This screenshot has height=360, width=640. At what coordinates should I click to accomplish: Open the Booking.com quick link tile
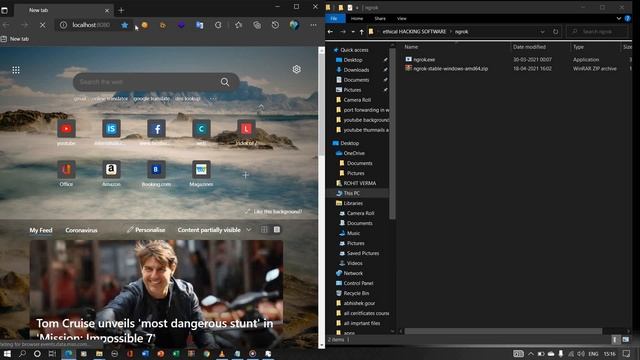pos(156,169)
